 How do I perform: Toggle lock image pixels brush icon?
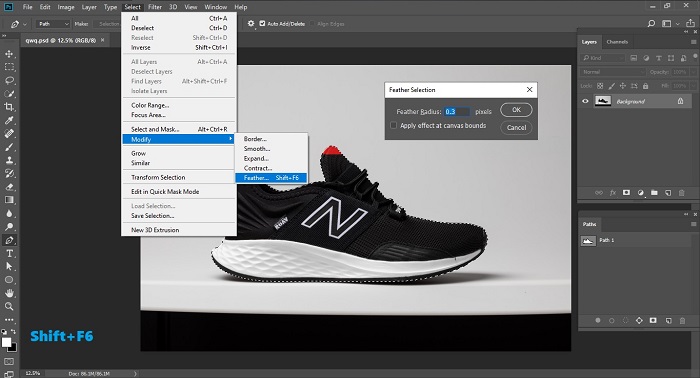(x=612, y=86)
